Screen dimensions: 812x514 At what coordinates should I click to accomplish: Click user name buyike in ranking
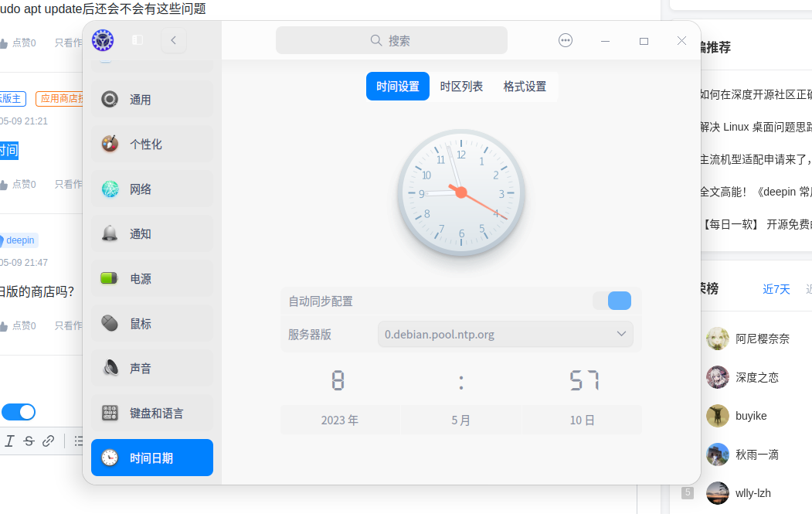[x=751, y=416]
